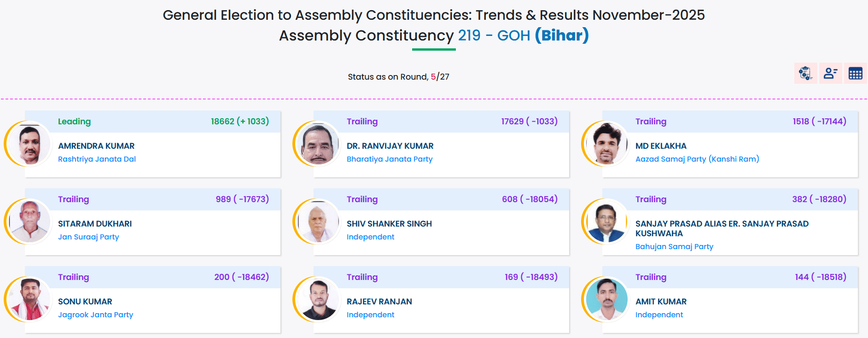868x338 pixels.
Task: Click the Bahujan Samaj Party label
Action: (x=674, y=247)
